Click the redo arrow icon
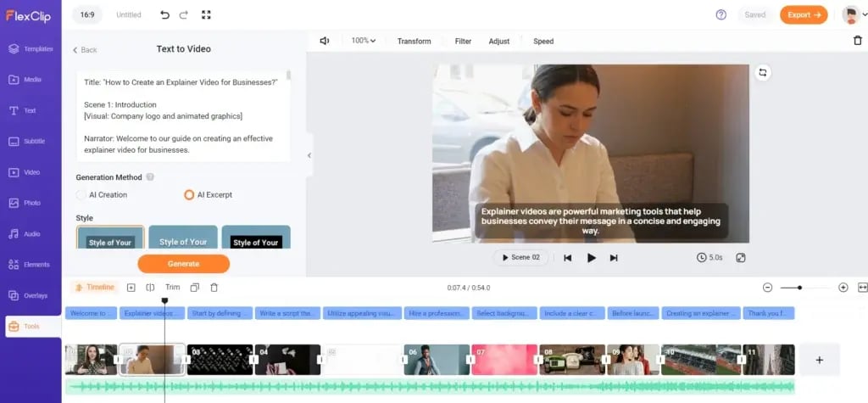The height and width of the screenshot is (403, 868). point(184,14)
